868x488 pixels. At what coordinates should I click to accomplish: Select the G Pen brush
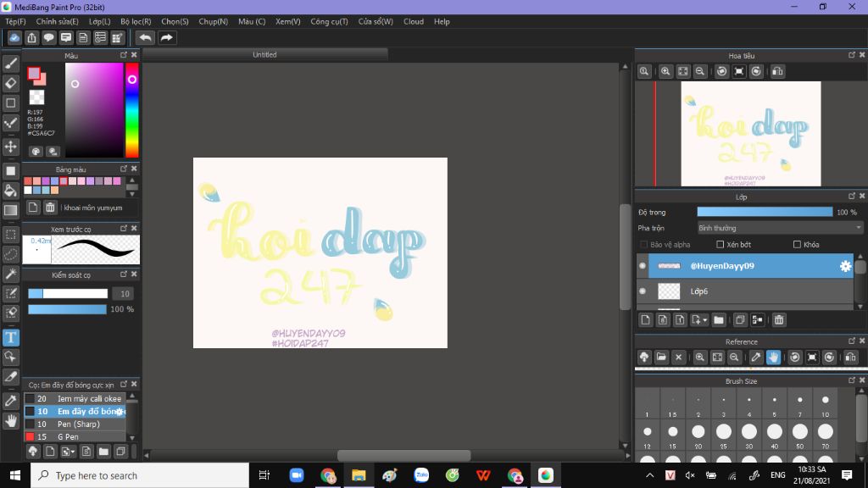point(68,437)
